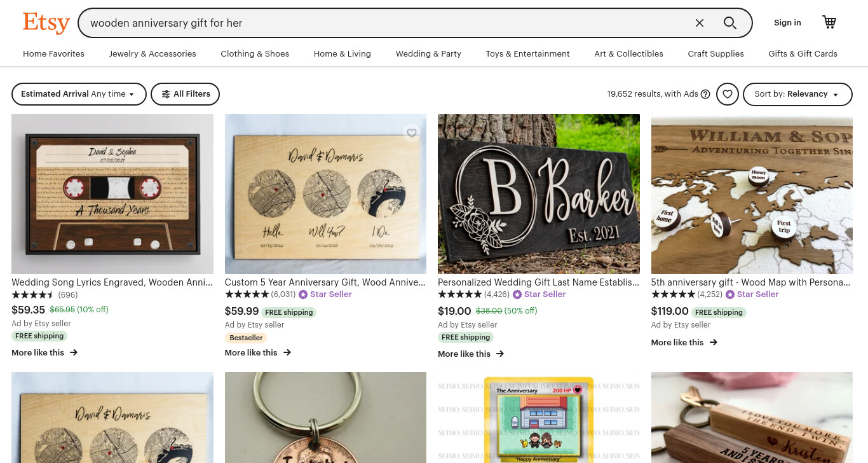
Task: Click in the search input field
Action: [x=388, y=23]
